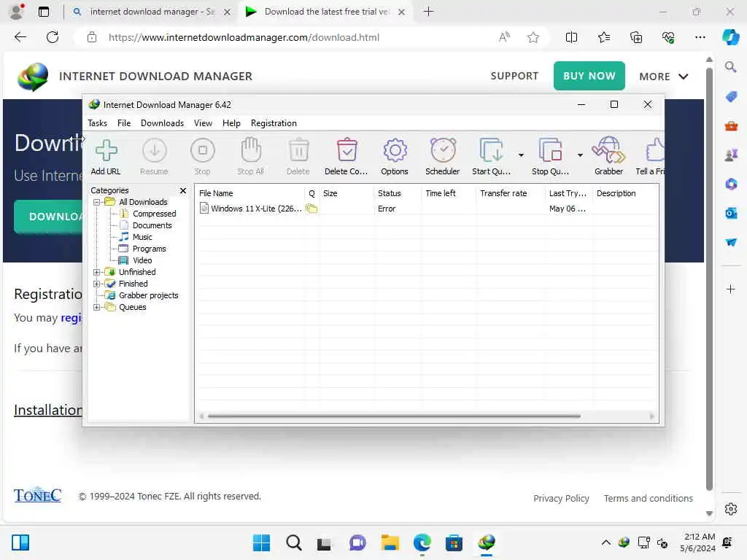747x560 pixels.
Task: Click the Resume download icon
Action: coord(155,150)
